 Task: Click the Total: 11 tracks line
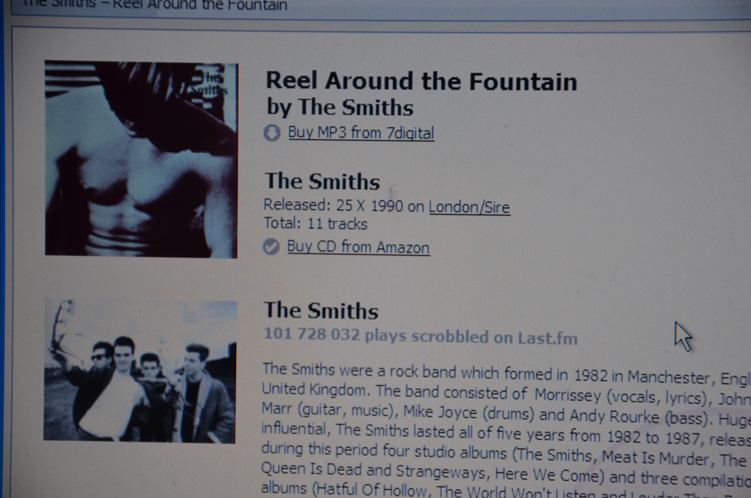click(316, 223)
